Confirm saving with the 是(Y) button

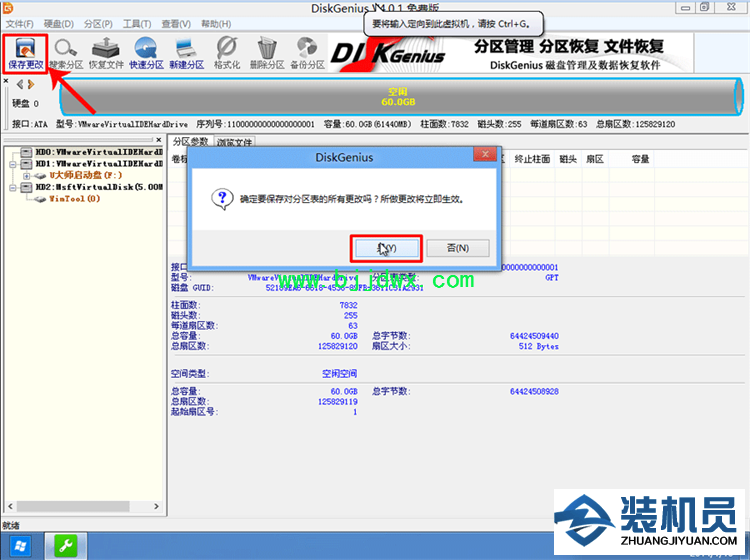click(386, 247)
